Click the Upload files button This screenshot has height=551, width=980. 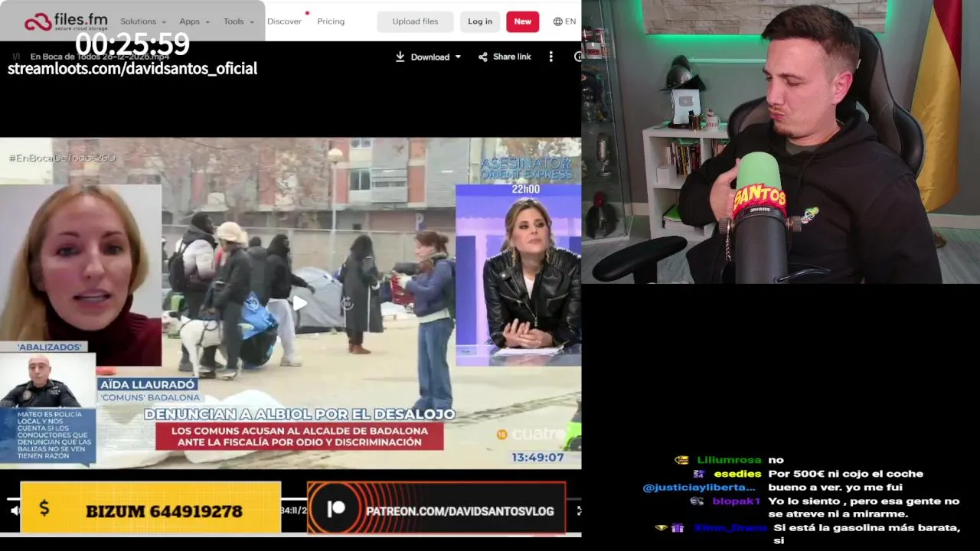pos(415,21)
